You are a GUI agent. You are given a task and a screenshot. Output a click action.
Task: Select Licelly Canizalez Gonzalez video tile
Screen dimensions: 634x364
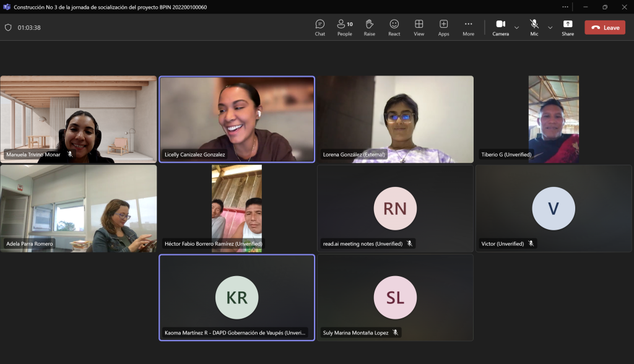(237, 119)
